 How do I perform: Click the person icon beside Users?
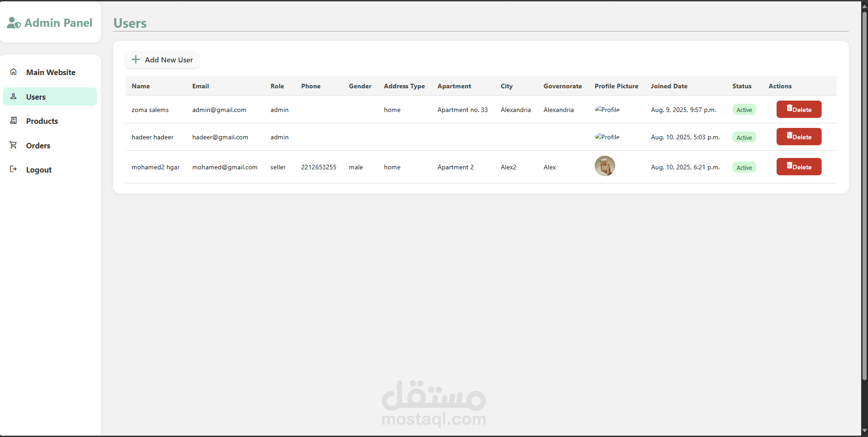14,97
